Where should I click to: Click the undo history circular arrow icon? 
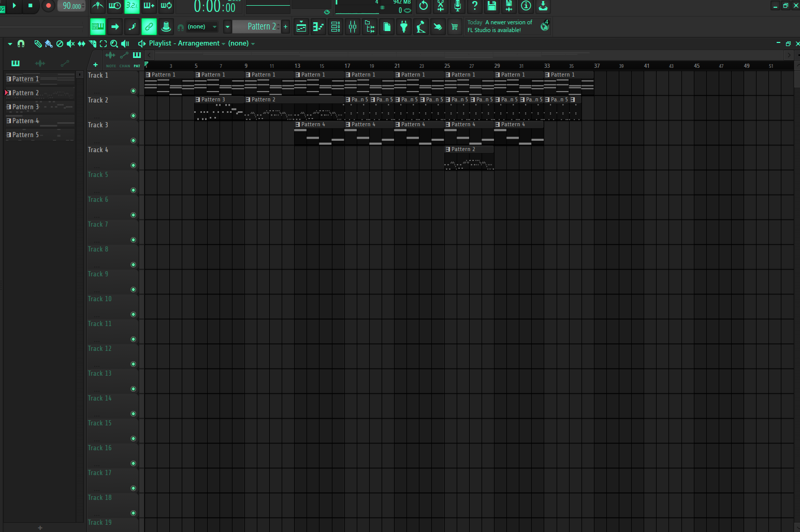[x=424, y=6]
